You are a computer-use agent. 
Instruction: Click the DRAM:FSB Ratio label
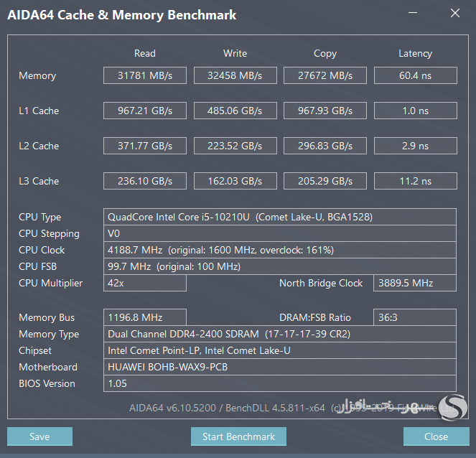coord(315,317)
